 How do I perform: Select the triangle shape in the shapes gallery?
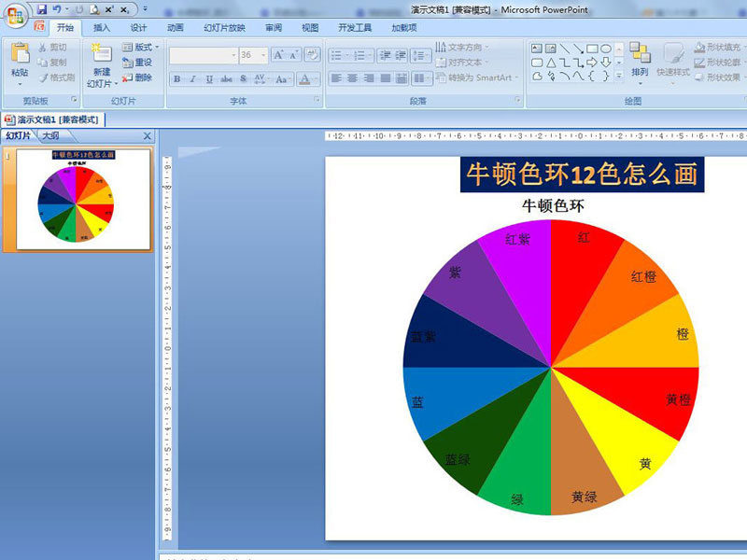(551, 63)
